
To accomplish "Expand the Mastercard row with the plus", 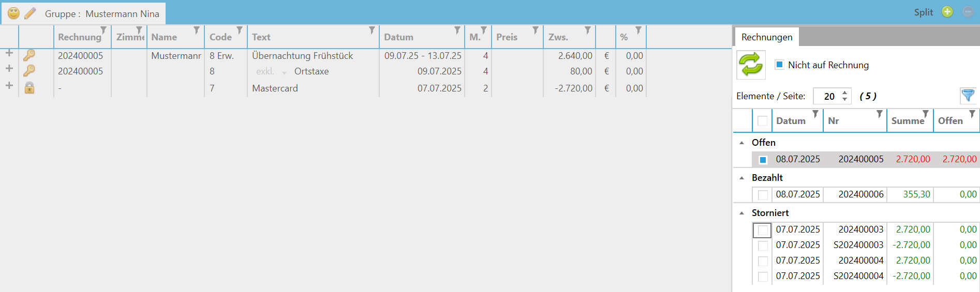I will coord(9,85).
